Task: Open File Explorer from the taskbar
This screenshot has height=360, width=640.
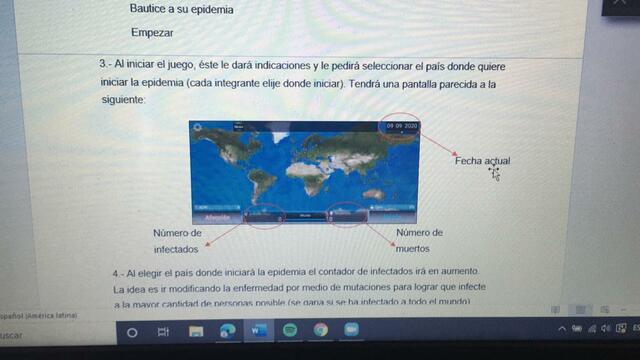Action: point(196,331)
